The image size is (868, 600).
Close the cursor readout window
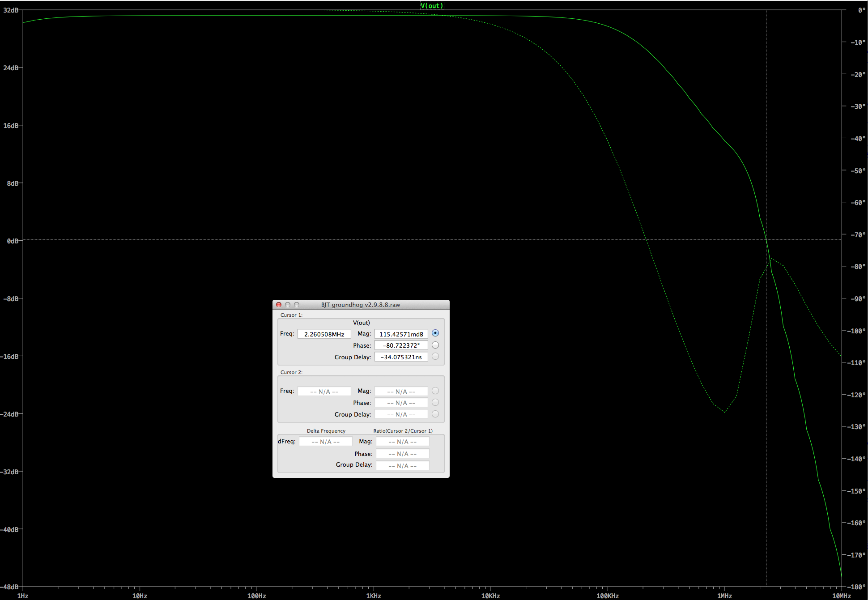279,305
